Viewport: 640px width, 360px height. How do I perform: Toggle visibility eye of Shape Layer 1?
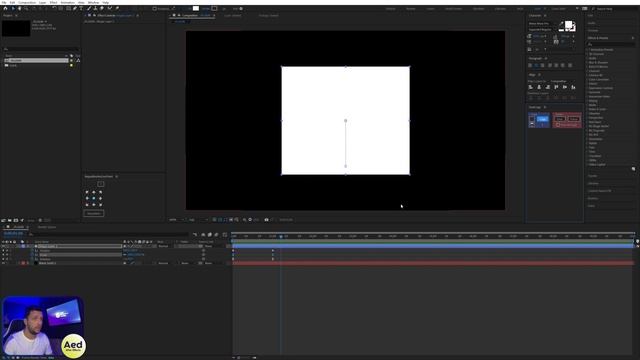click(3, 247)
